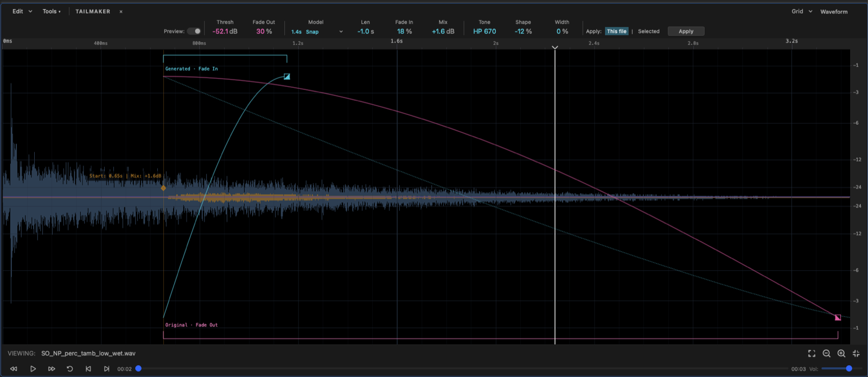This screenshot has width=868, height=377.
Task: Click the collapse view arrows icon
Action: [856, 354]
